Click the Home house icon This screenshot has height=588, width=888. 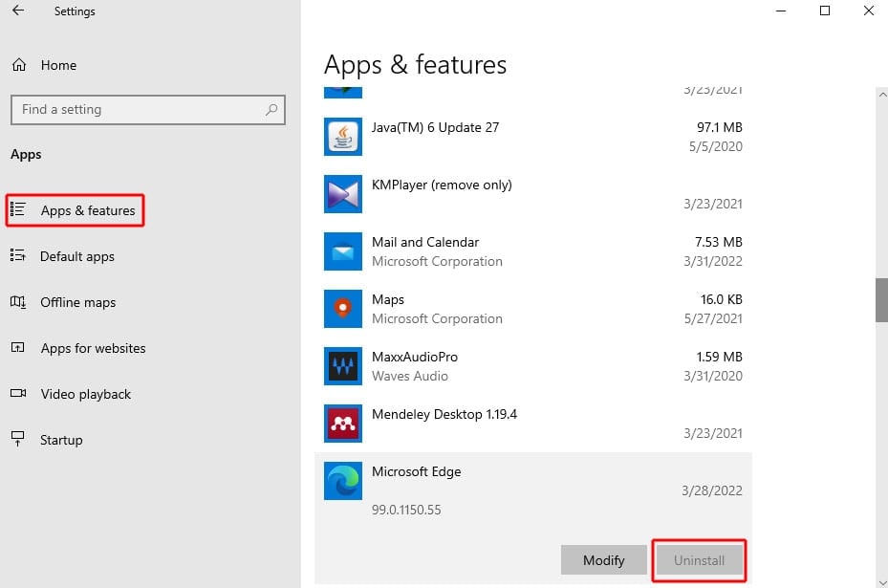tap(19, 65)
